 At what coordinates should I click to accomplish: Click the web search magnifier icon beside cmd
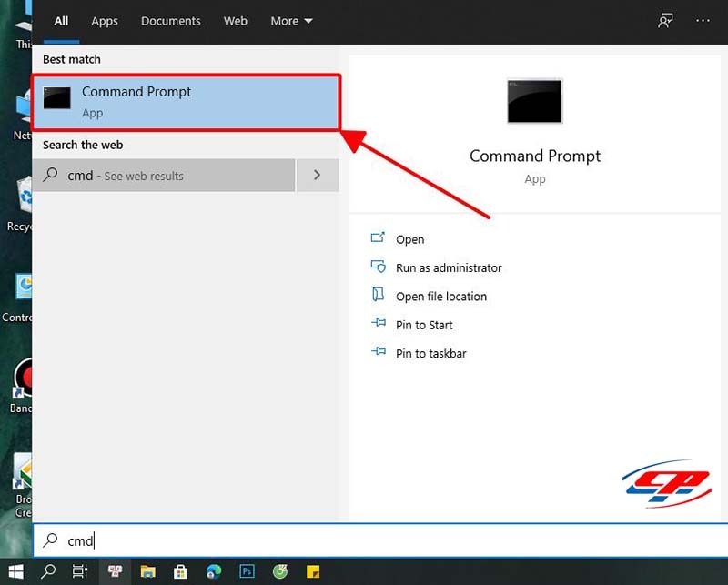pyautogui.click(x=50, y=175)
